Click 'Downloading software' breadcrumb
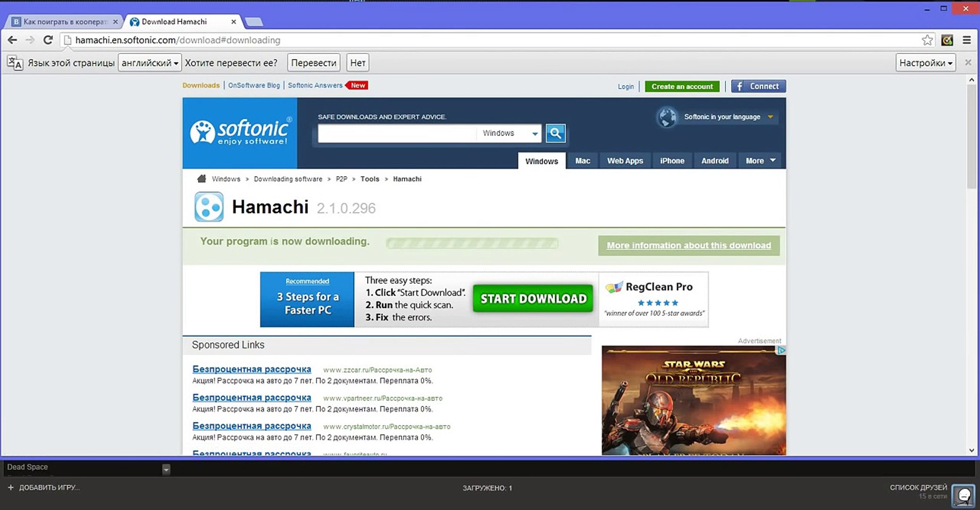 pyautogui.click(x=288, y=179)
